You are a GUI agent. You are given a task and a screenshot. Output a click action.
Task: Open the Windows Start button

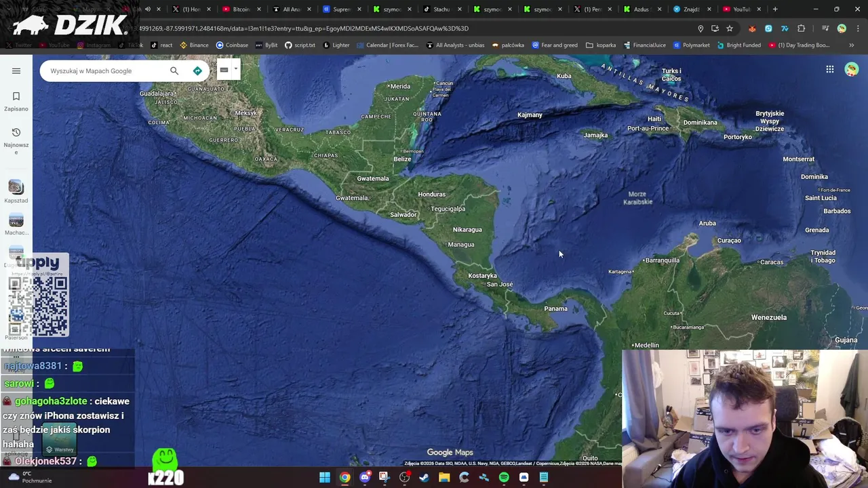[x=325, y=478]
